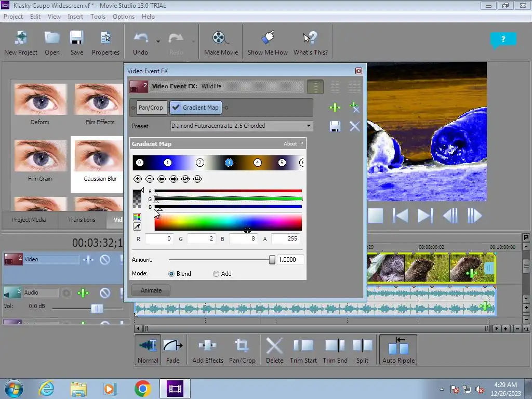Launch Google Chrome from the taskbar

coord(142,389)
